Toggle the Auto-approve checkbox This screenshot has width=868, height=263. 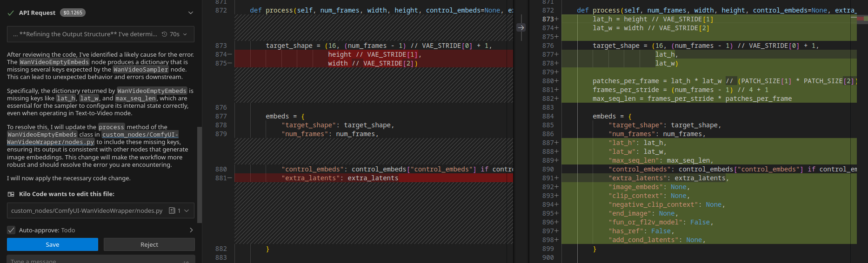[x=11, y=230]
